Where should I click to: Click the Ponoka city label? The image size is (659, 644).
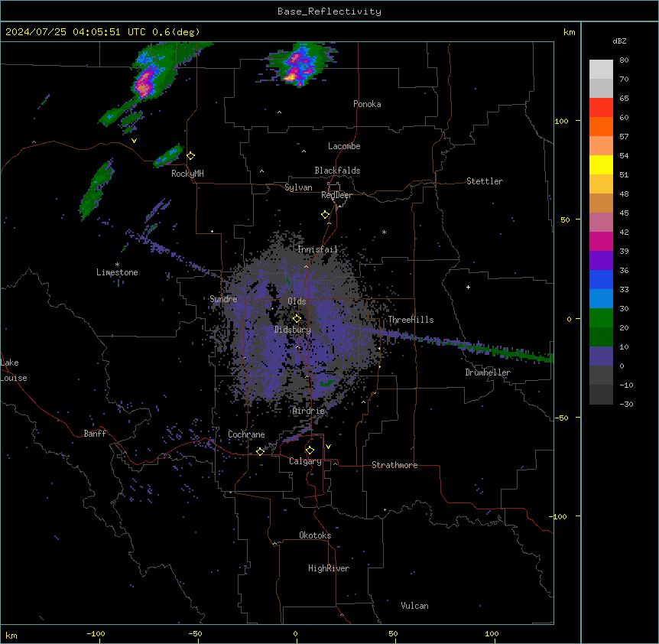[x=367, y=104]
